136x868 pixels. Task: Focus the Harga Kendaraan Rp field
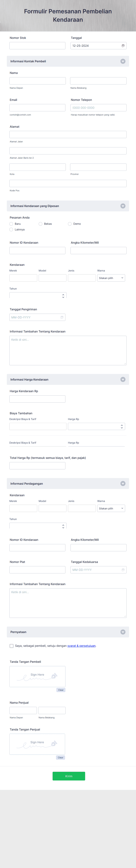click(37, 399)
